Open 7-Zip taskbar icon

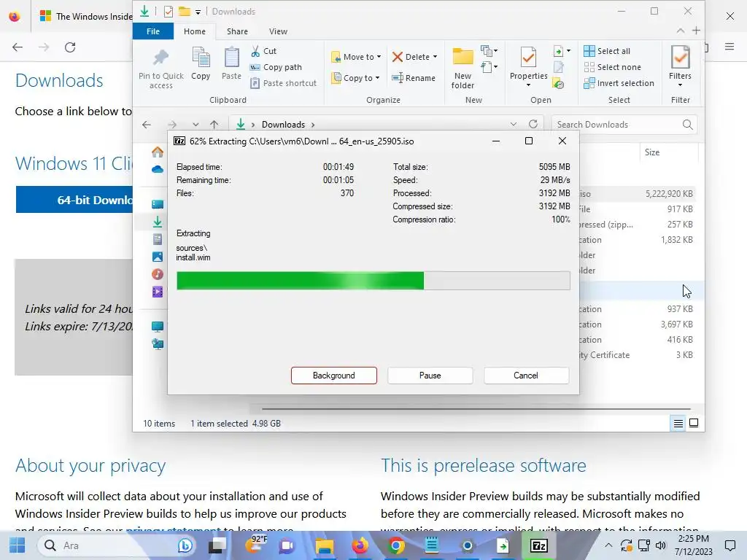(x=539, y=545)
